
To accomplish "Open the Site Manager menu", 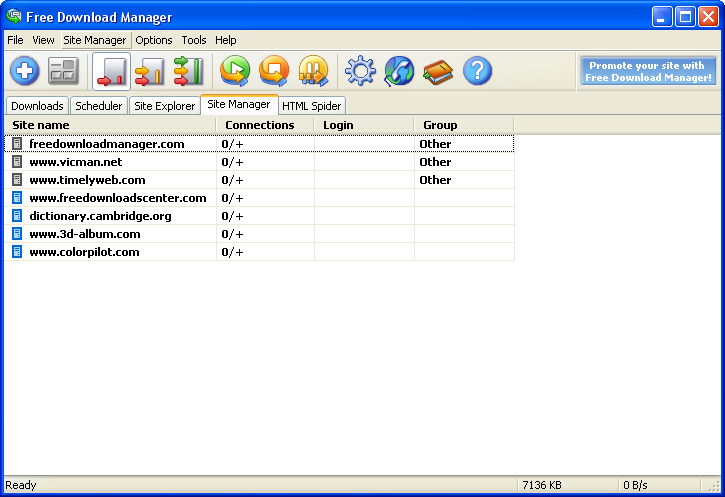I will pos(95,40).
